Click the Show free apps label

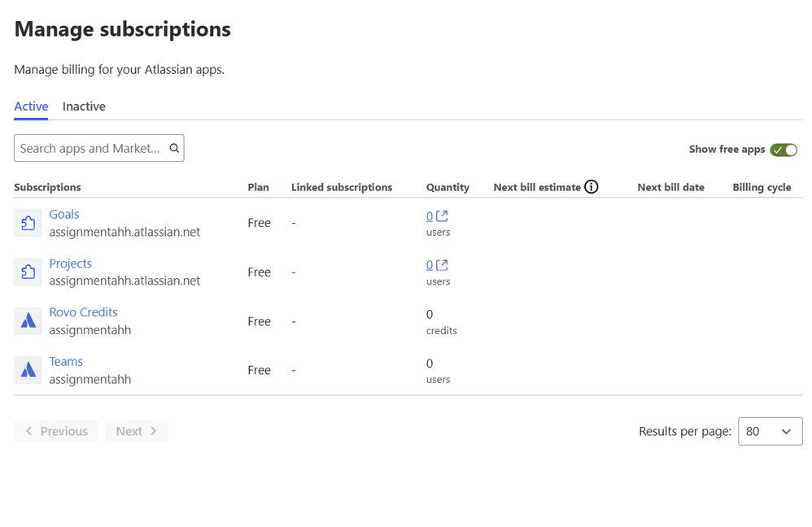[727, 150]
